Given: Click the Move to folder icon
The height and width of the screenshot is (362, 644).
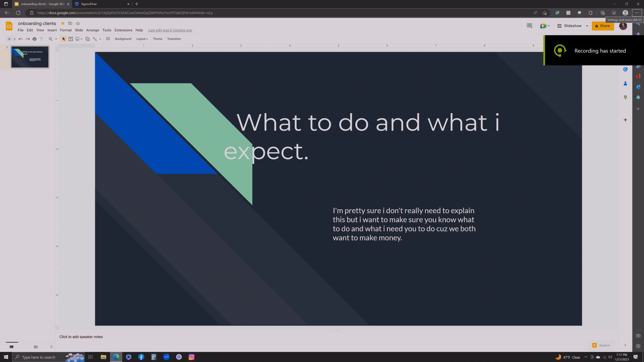Looking at the screenshot, I should tap(70, 23).
